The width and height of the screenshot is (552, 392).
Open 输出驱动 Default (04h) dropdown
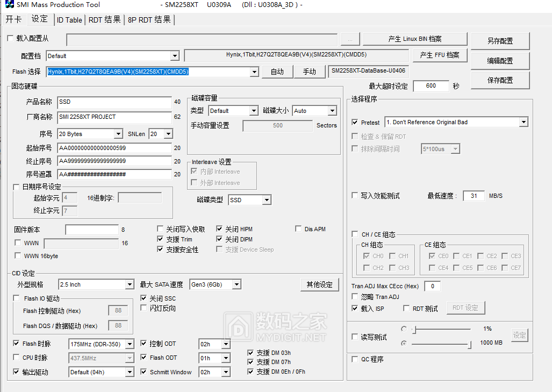point(130,372)
